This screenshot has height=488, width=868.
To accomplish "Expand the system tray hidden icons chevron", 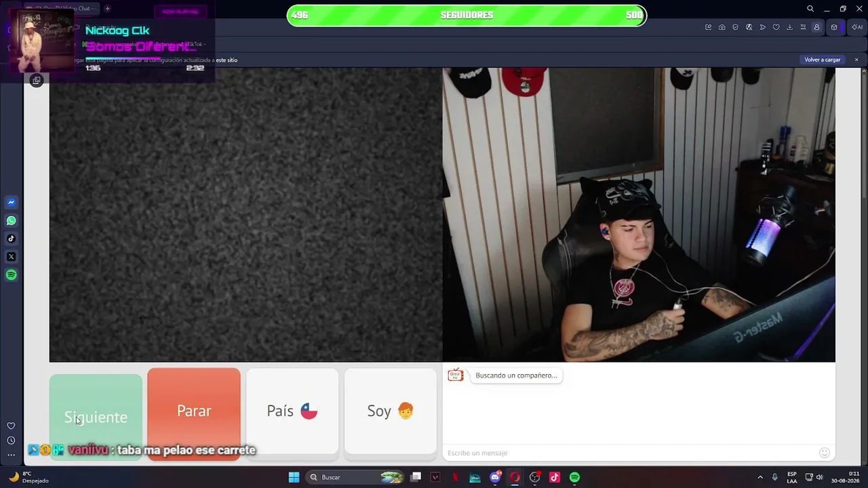I will coord(760,477).
